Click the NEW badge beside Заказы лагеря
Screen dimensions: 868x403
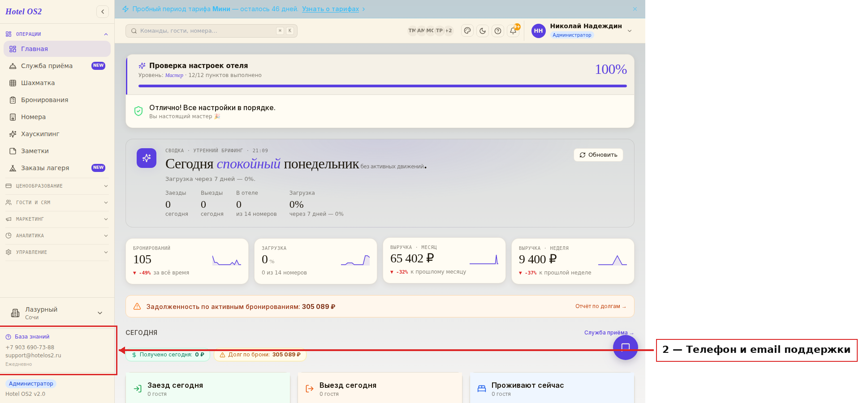tap(98, 168)
